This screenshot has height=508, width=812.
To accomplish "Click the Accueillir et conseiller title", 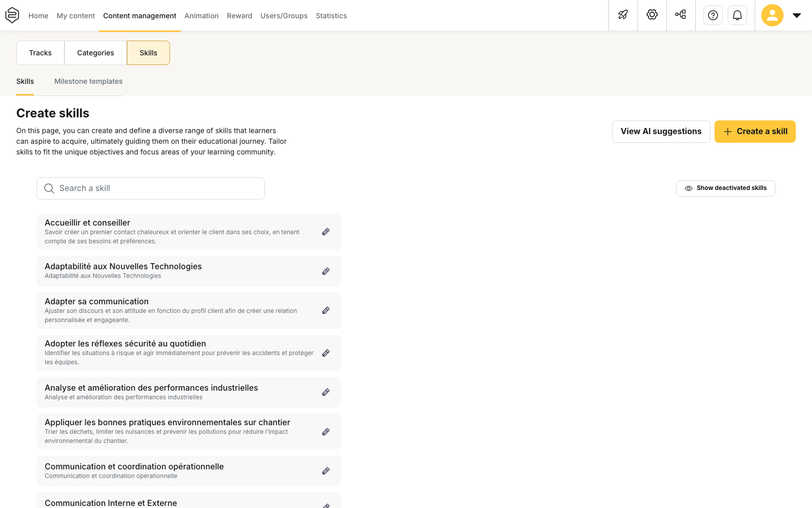I will (x=87, y=223).
